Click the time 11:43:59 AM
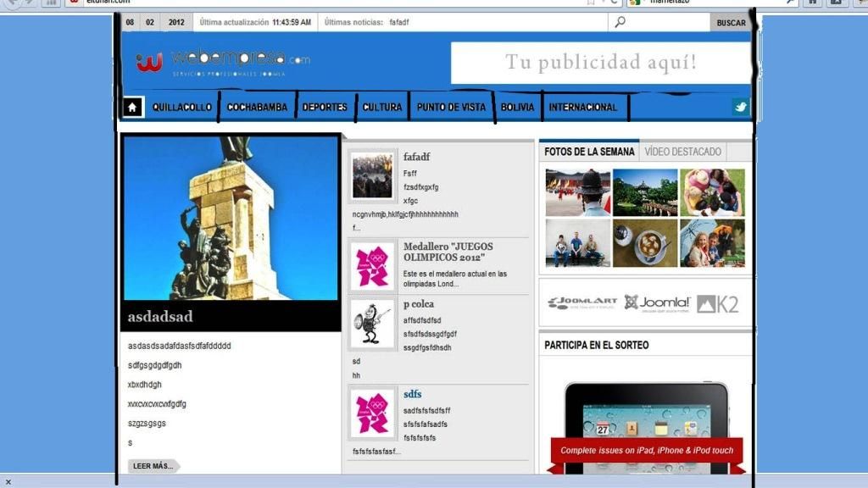868x488 pixels. [x=292, y=23]
